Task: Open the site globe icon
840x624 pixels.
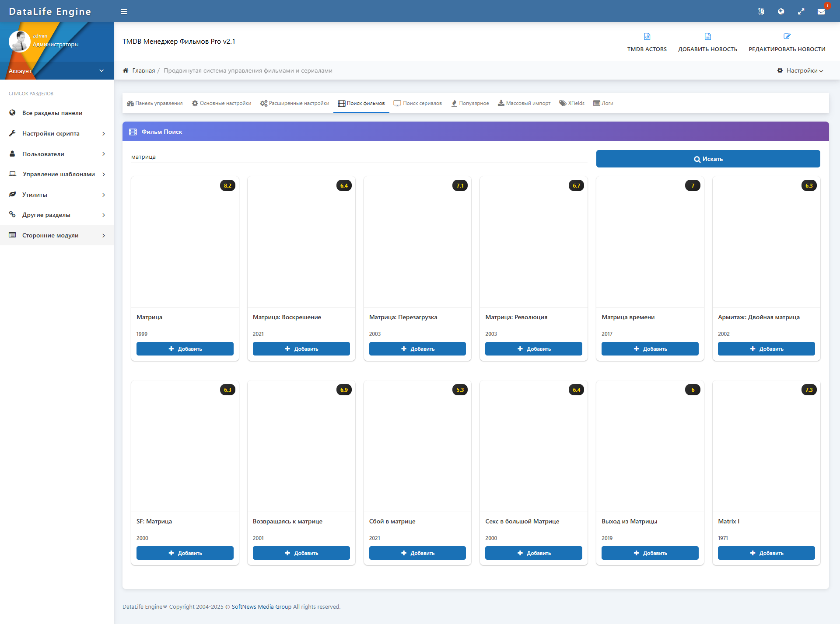Action: 781,12
